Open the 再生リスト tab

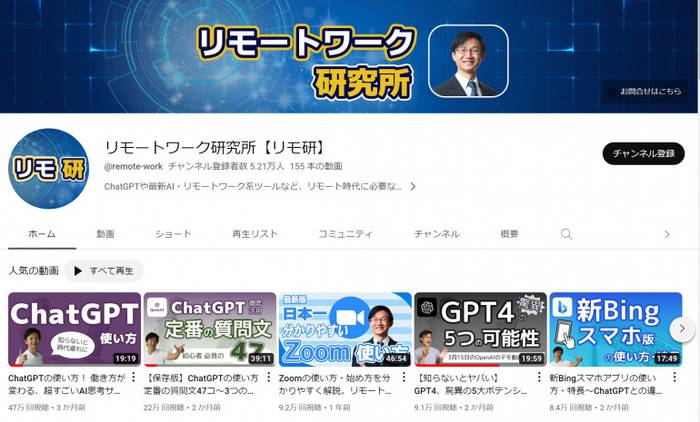coord(255,234)
